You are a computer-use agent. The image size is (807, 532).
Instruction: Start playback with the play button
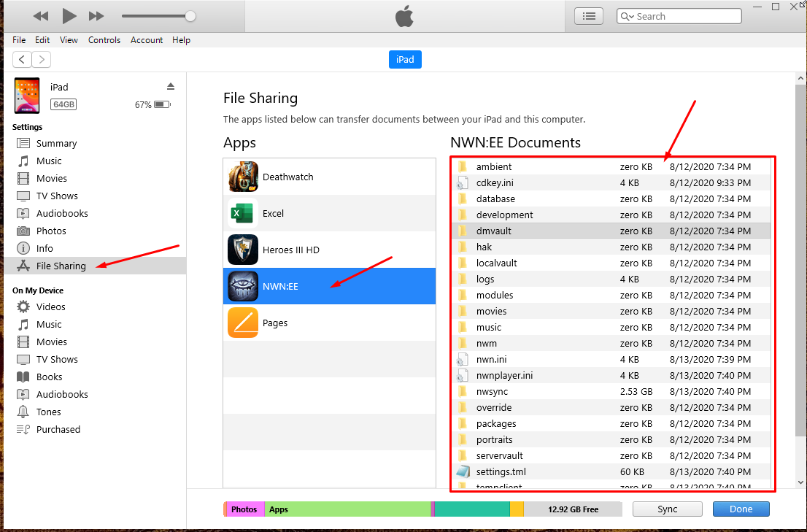point(69,16)
